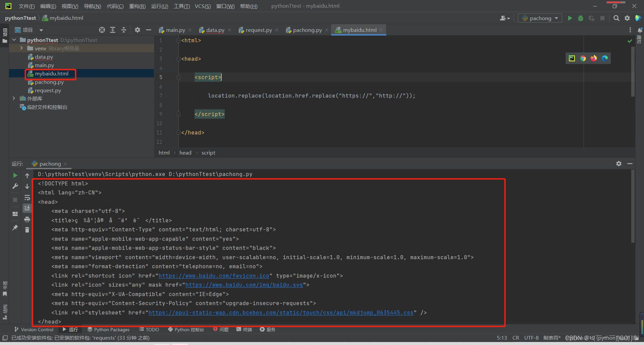Switch to pachong.py editor tab
This screenshot has height=345, width=644.
point(307,30)
